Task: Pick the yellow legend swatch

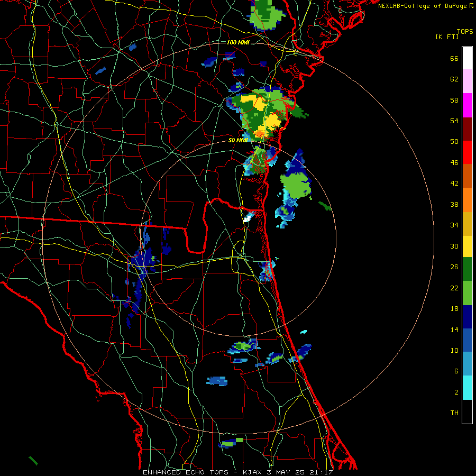Action: [x=467, y=246]
